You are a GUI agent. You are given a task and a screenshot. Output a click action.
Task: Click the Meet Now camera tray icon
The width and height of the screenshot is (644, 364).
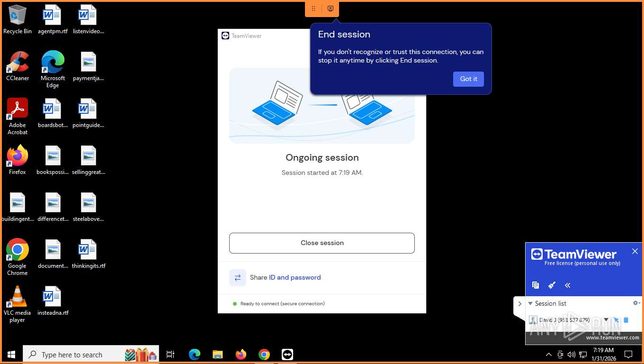(560, 355)
